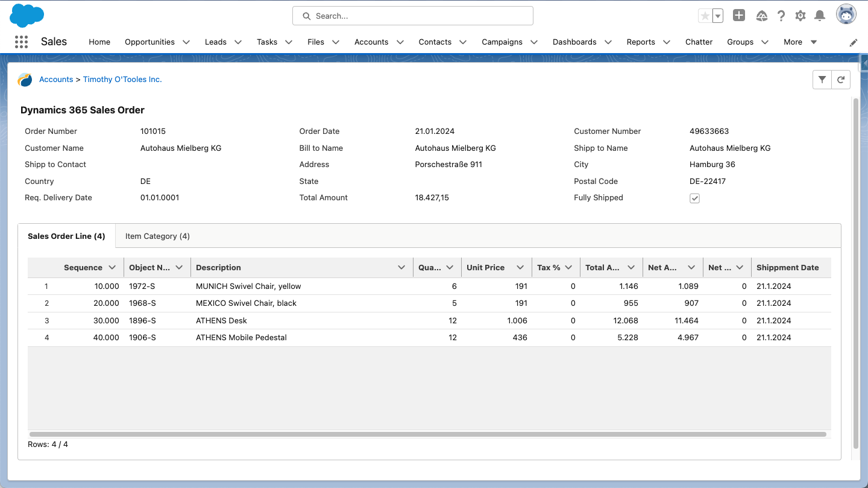This screenshot has height=488, width=868.
Task: Open the Unit Price column menu
Action: click(x=520, y=268)
